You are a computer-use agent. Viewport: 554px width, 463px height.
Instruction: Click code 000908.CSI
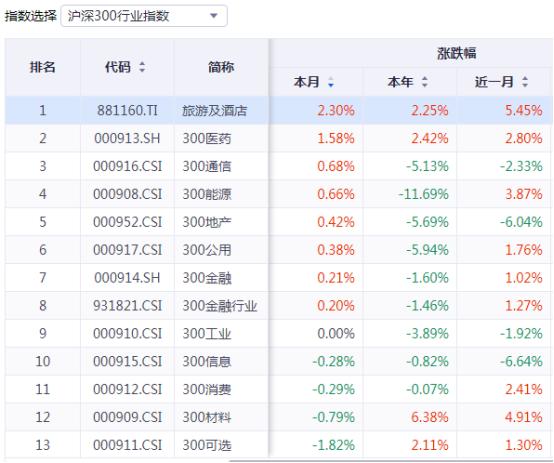(128, 194)
